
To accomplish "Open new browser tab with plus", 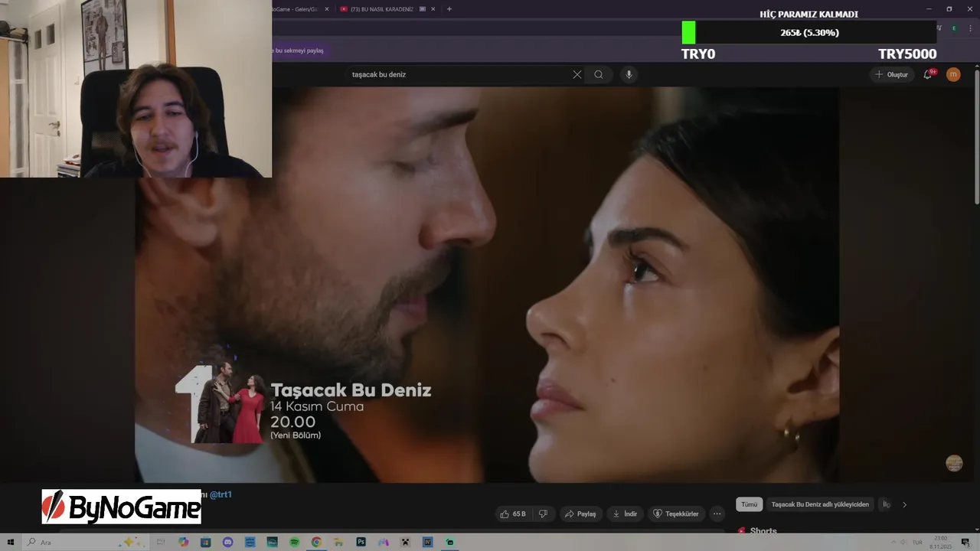I will tap(449, 9).
